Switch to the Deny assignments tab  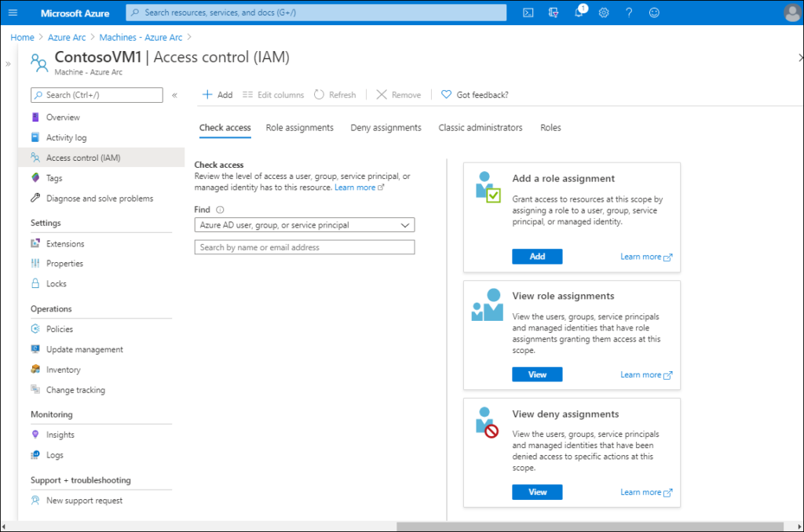386,128
